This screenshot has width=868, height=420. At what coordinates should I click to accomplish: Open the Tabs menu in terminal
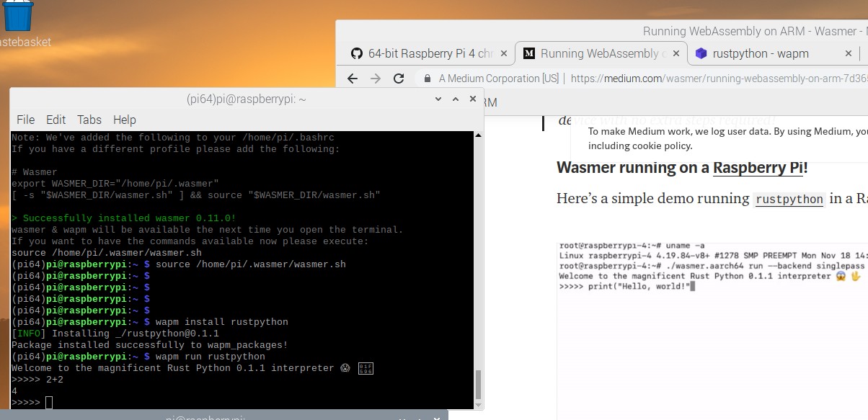(x=89, y=120)
